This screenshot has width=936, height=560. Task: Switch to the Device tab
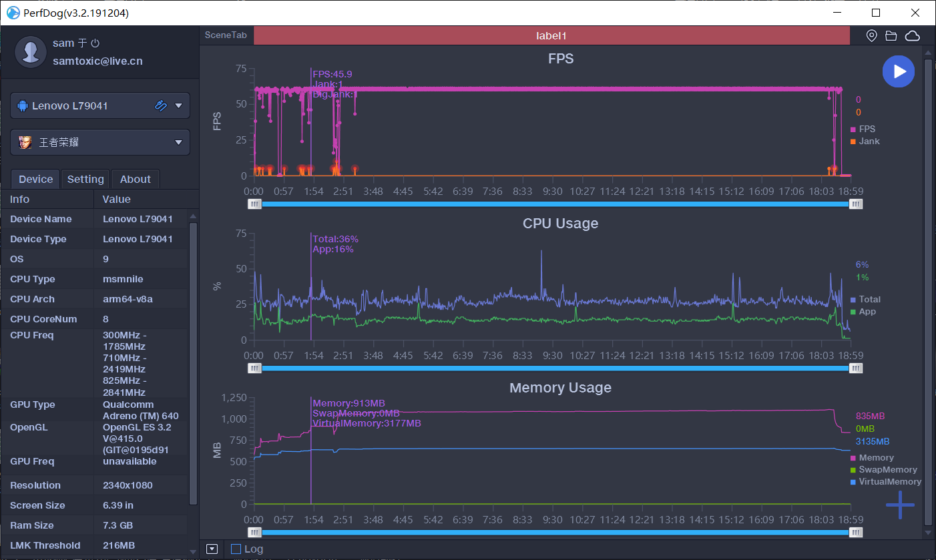[x=35, y=179]
